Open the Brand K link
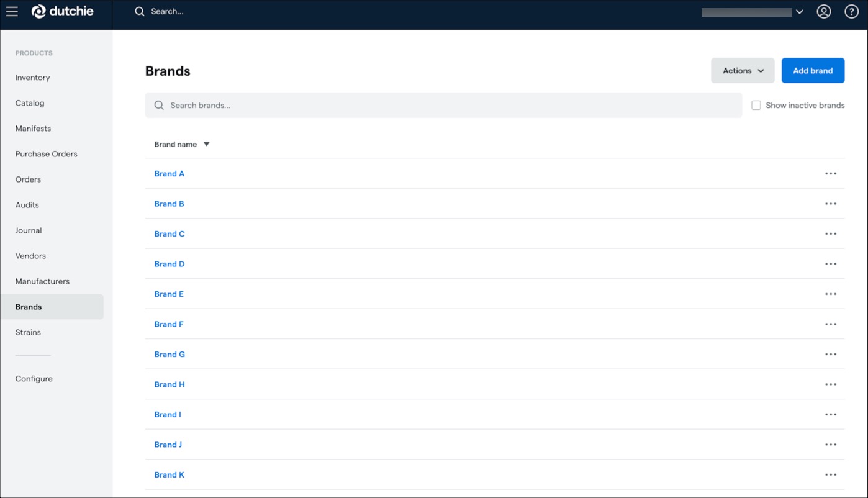Screen dimensions: 868x498 pyautogui.click(x=170, y=475)
